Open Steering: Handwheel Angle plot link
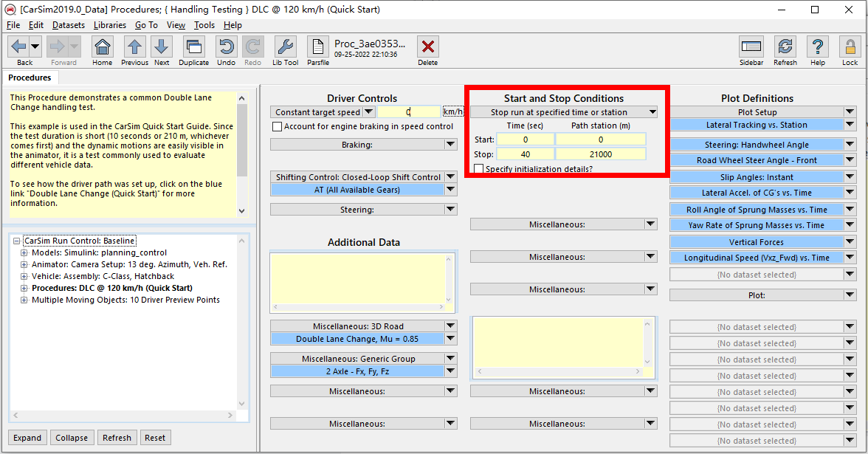Screen dimensions: 868x454 point(757,145)
